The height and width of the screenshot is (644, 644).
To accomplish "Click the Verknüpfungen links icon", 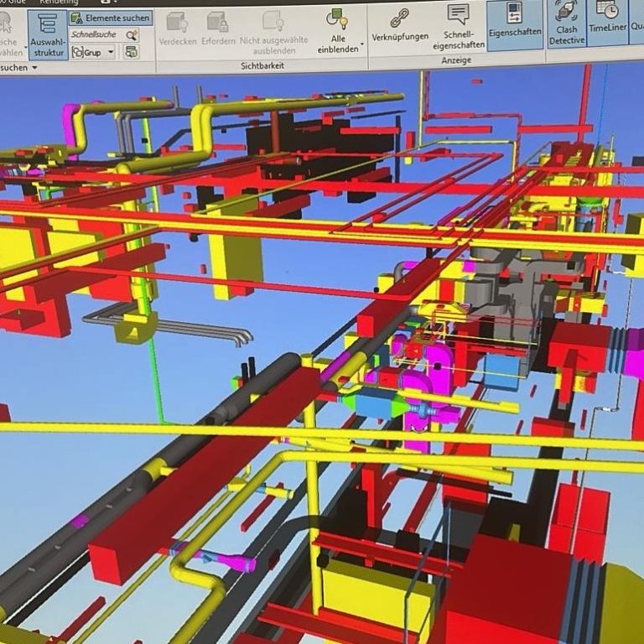I will 400,24.
